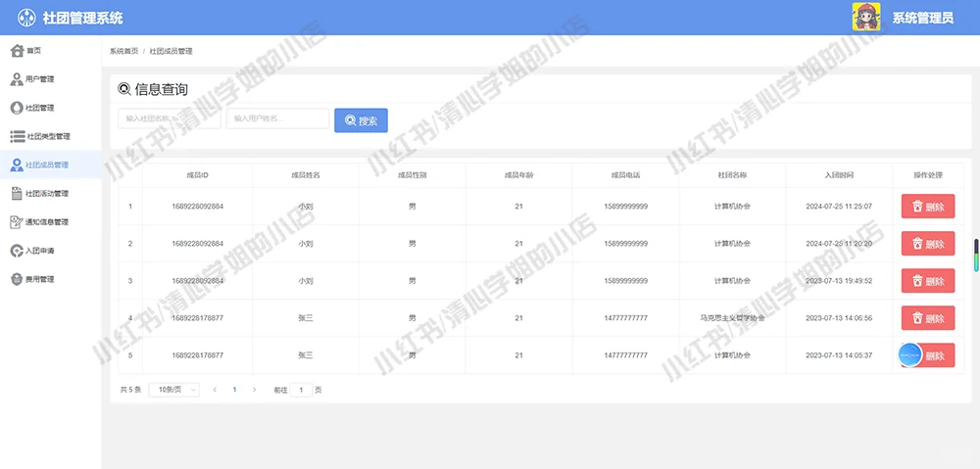Select timestamp 2023-07-13 14:06:56
The width and height of the screenshot is (980, 469).
tap(839, 318)
